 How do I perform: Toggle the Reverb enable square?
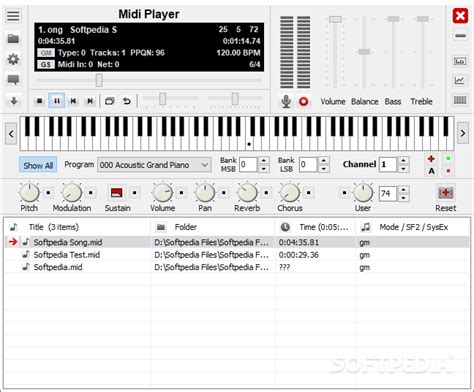(x=266, y=193)
